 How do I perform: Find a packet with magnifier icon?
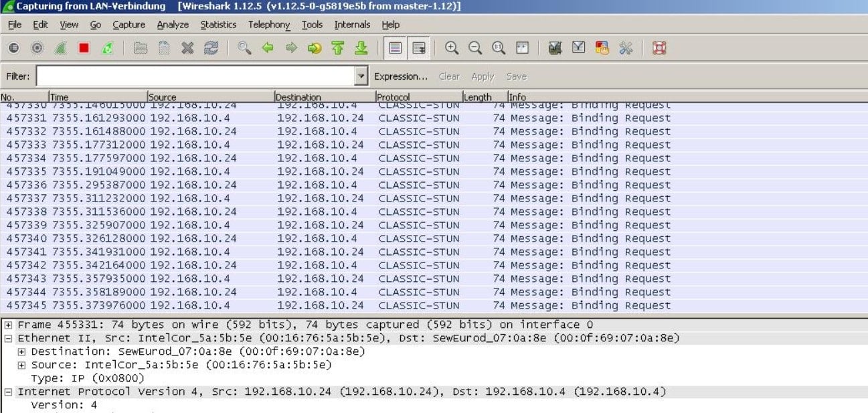click(x=245, y=48)
